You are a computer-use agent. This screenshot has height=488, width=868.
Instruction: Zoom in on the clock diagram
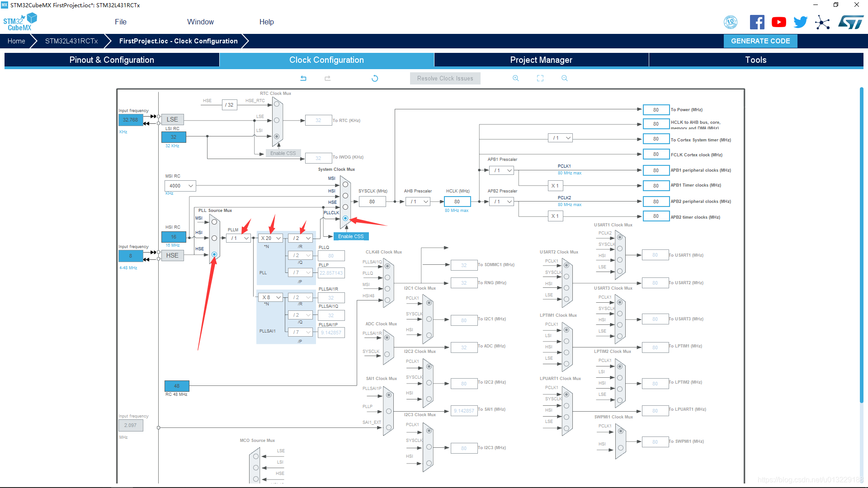click(516, 78)
